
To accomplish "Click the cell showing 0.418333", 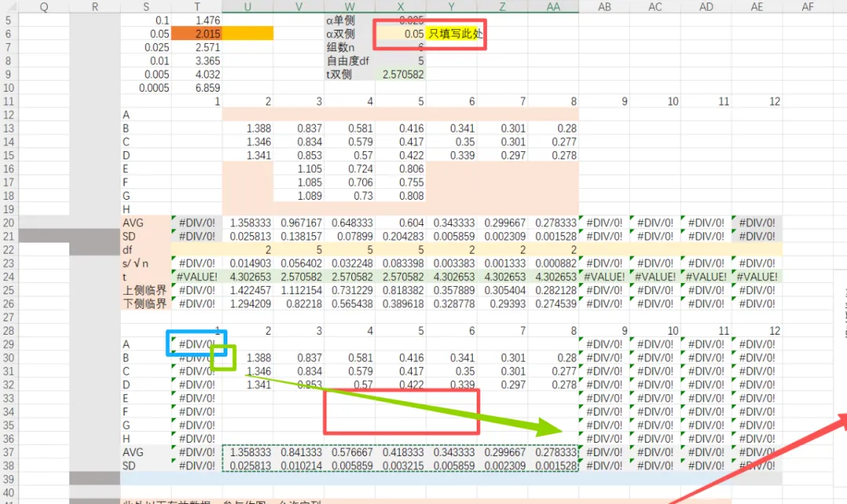I will click(400, 452).
